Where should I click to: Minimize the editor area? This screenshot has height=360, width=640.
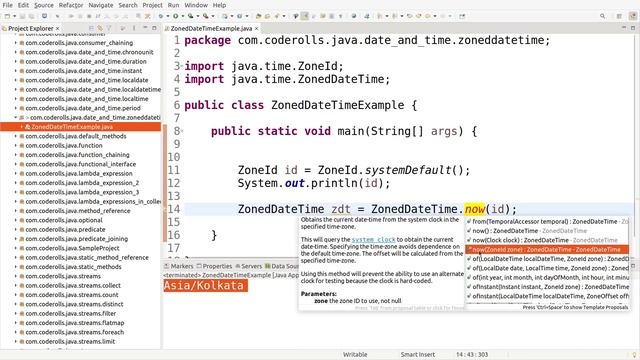coord(624,27)
